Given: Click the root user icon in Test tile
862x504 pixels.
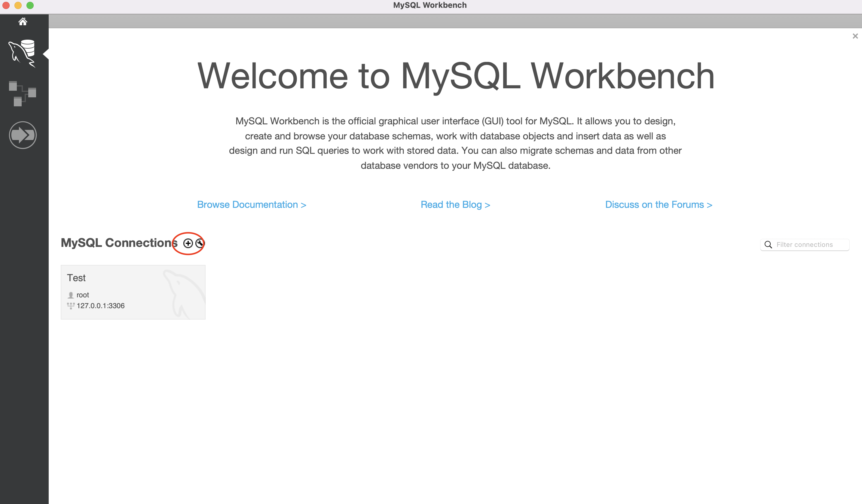Looking at the screenshot, I should coord(71,295).
